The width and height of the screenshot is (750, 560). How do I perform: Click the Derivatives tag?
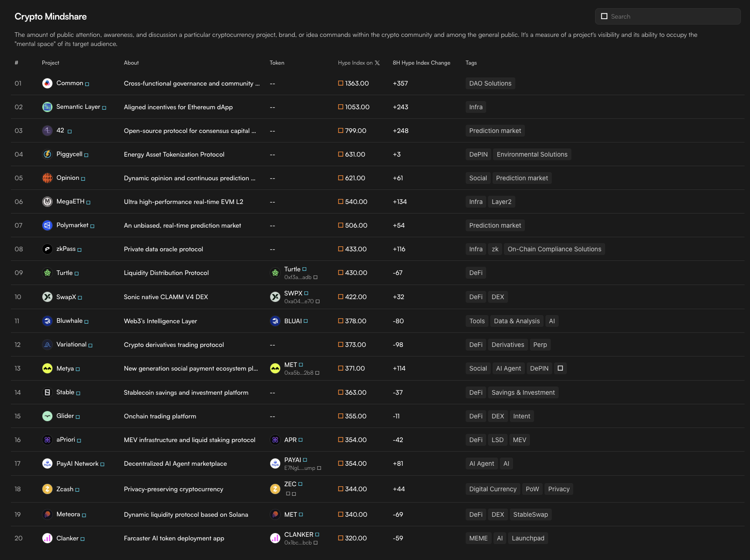pos(508,345)
